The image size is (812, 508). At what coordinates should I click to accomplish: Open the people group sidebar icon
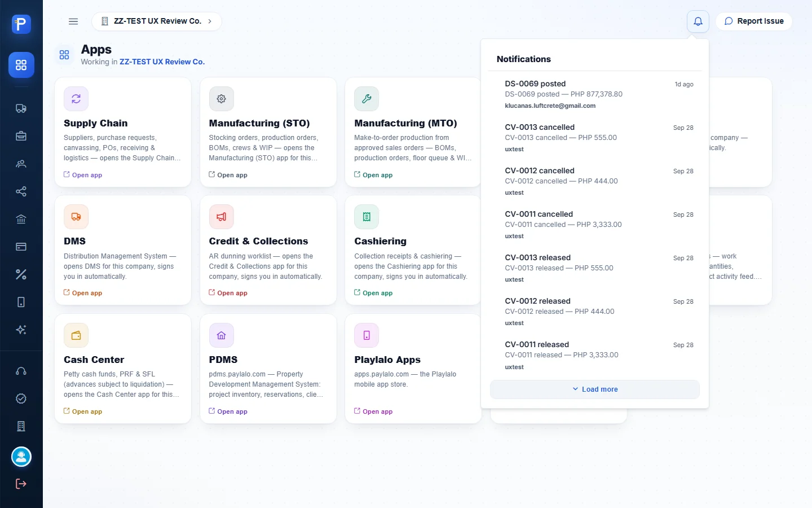pos(21,164)
